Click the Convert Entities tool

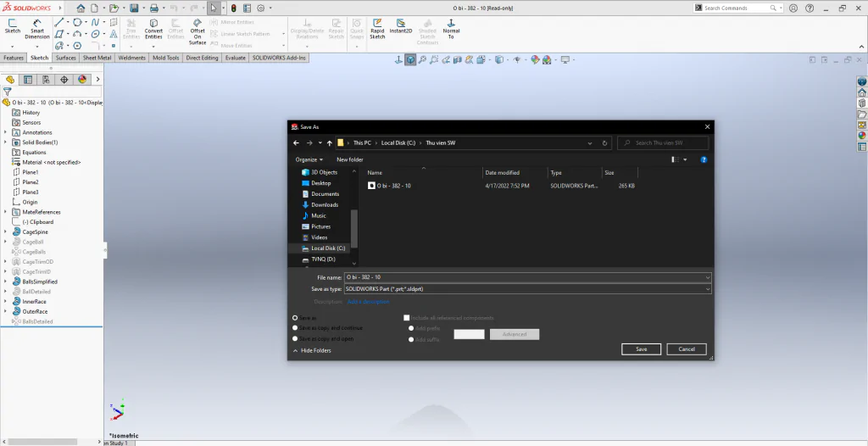click(x=153, y=30)
